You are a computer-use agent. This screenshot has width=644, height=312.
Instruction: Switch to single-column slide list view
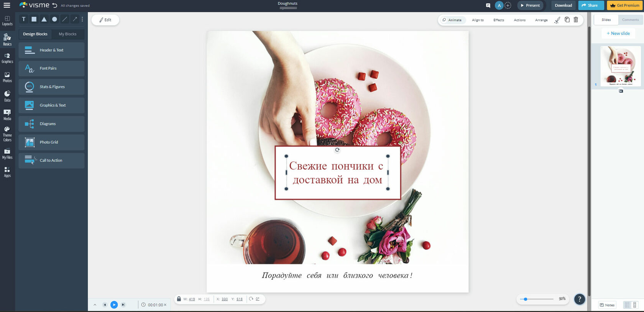point(635,305)
